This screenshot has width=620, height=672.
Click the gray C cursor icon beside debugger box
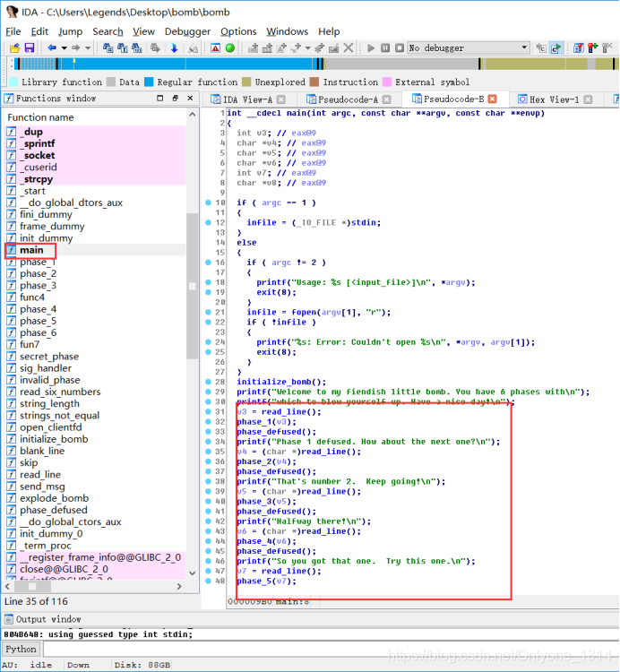click(541, 48)
